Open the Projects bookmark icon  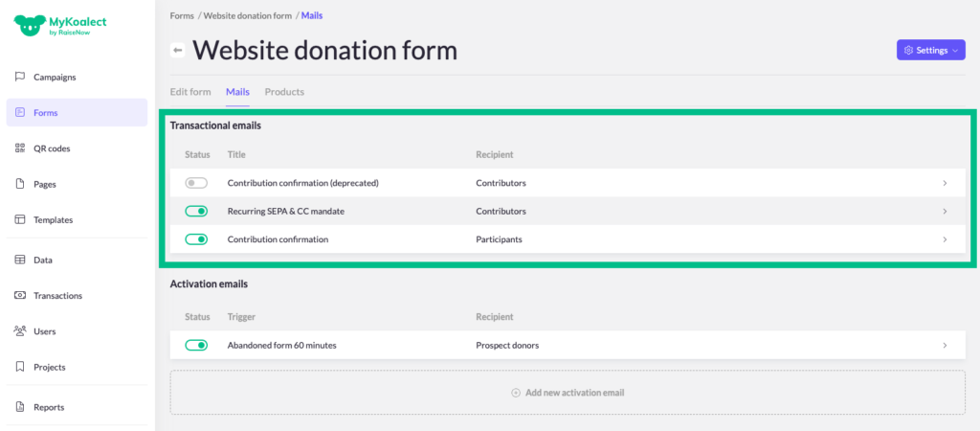(20, 367)
